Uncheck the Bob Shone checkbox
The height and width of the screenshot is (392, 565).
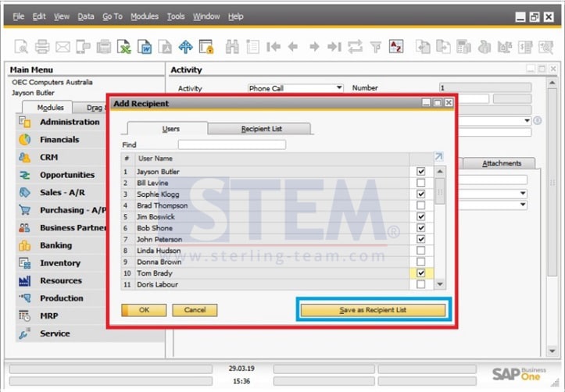coord(421,228)
